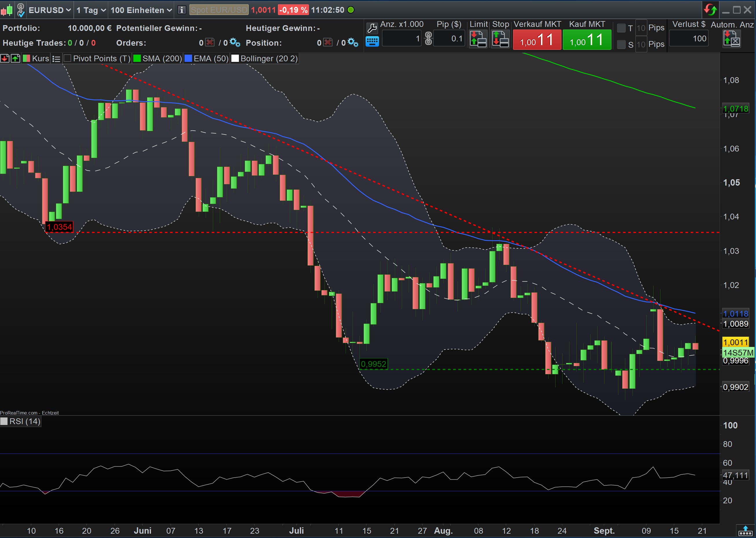The height and width of the screenshot is (538, 756).
Task: Place a Limit order icon
Action: point(478,39)
